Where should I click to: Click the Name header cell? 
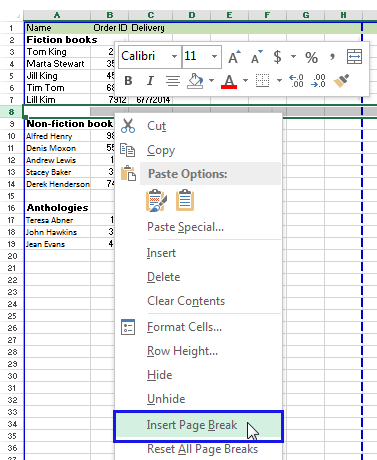pyautogui.click(x=57, y=28)
